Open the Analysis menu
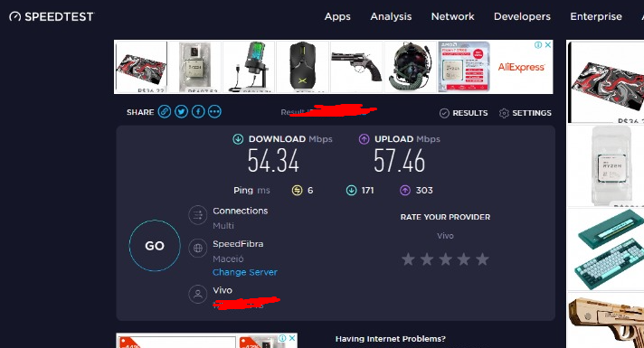 point(391,16)
